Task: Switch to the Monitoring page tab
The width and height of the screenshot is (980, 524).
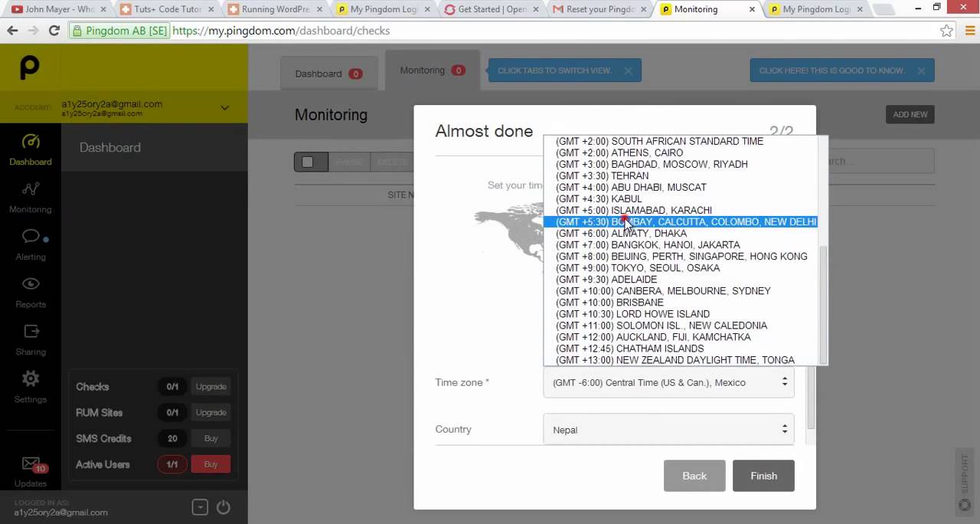Action: (x=432, y=70)
